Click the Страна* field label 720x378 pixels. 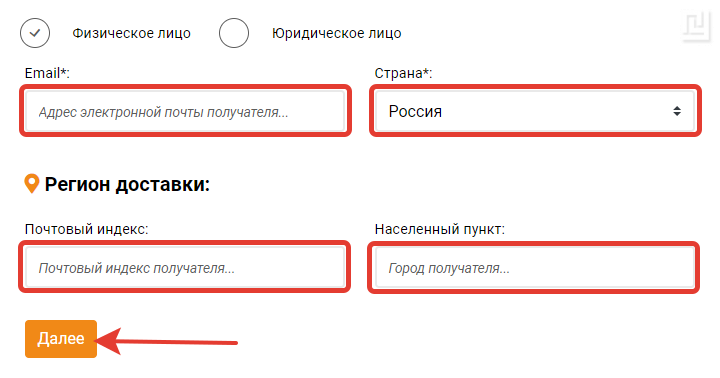[x=404, y=73]
